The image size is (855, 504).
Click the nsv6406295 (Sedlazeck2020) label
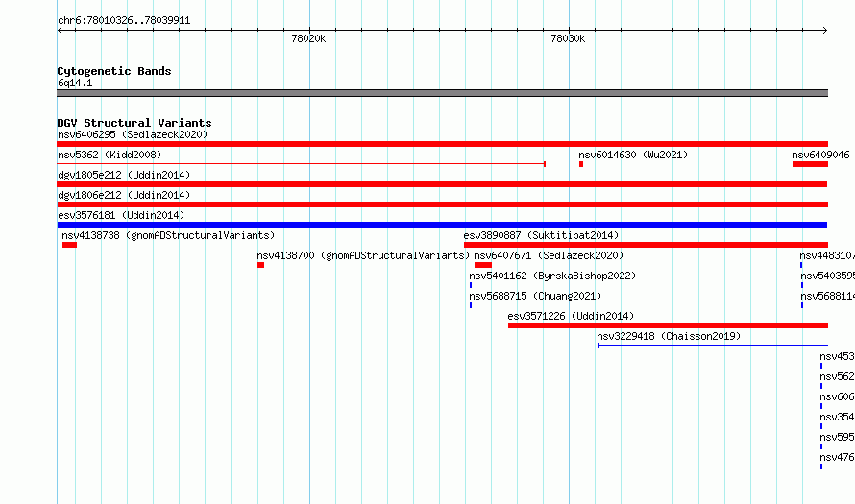click(x=133, y=134)
